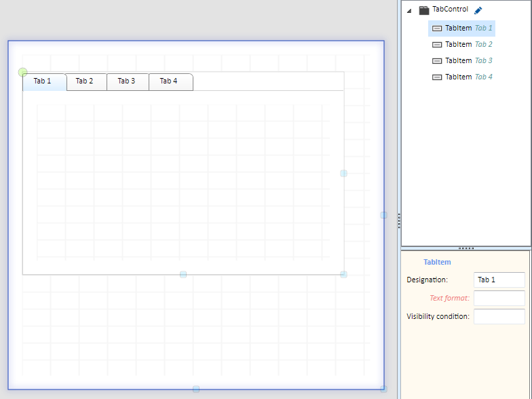The image size is (532, 399).
Task: Click the Visibility condition input field
Action: click(x=499, y=316)
